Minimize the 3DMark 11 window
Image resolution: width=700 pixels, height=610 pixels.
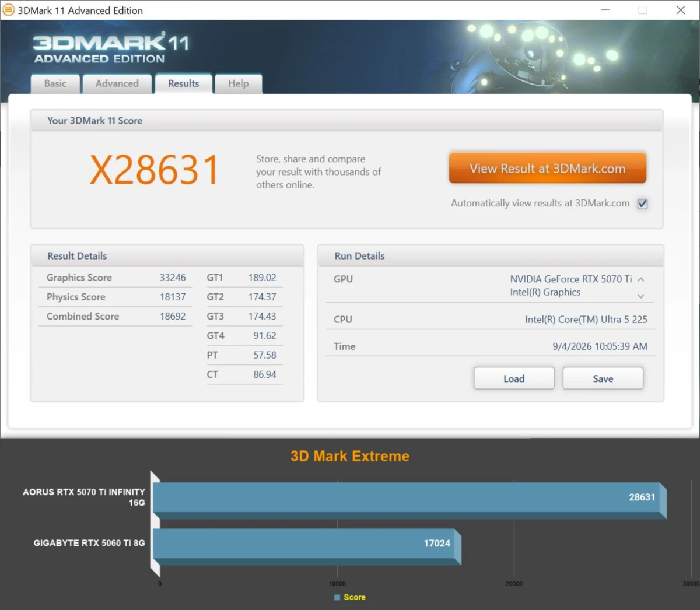coord(605,10)
